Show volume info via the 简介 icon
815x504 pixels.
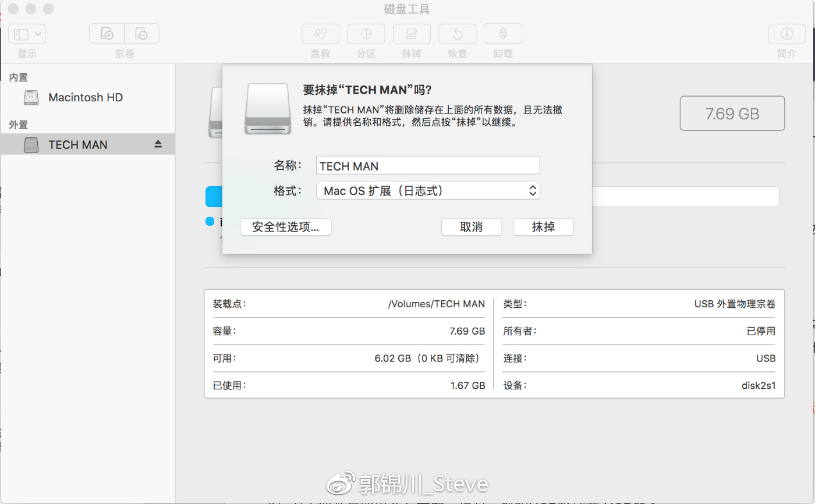pyautogui.click(x=786, y=34)
